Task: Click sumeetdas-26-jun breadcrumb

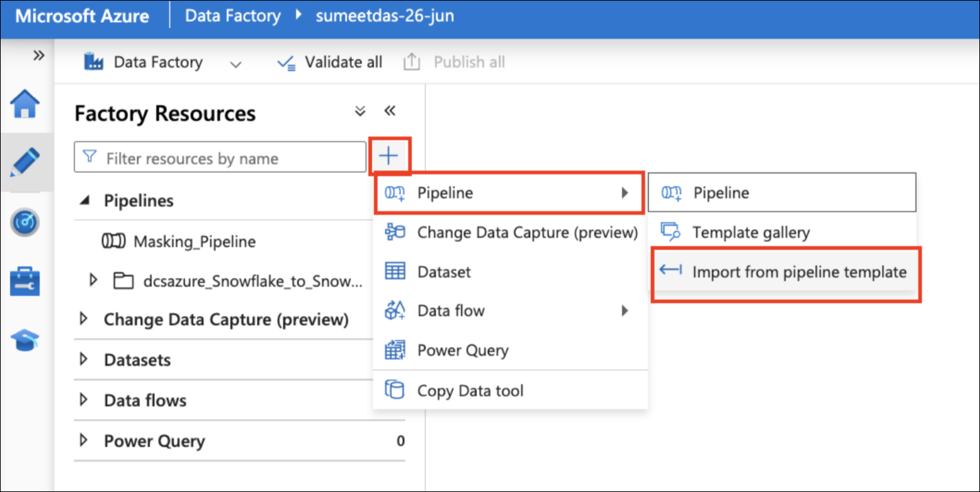Action: click(385, 15)
